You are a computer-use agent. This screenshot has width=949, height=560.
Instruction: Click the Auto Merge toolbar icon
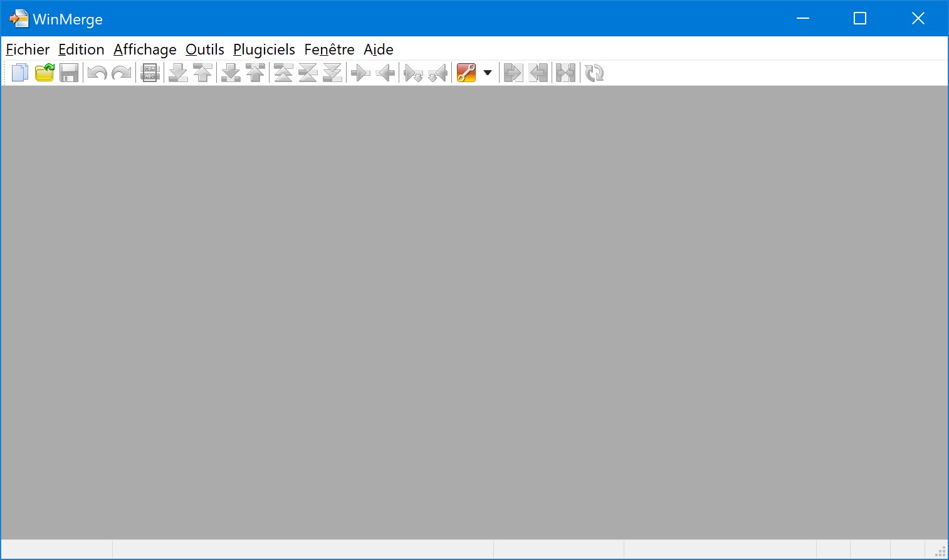565,73
